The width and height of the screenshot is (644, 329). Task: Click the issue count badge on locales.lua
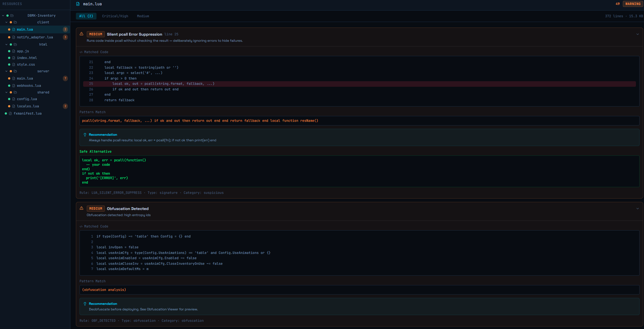coord(65,106)
